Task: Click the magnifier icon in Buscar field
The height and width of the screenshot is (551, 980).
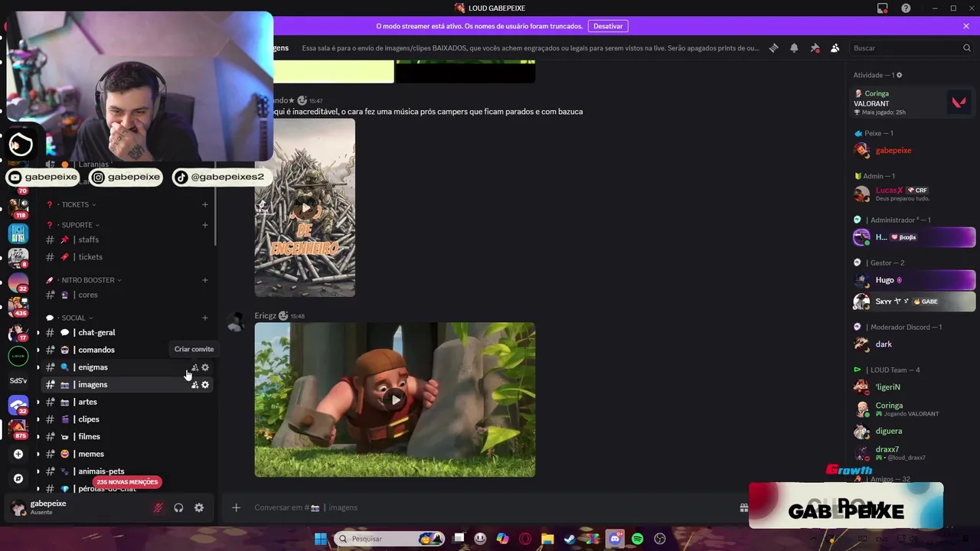Action: (x=967, y=47)
